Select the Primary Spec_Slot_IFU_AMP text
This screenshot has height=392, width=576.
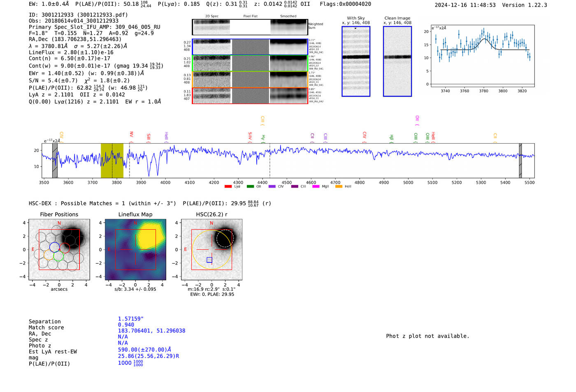tap(95, 27)
